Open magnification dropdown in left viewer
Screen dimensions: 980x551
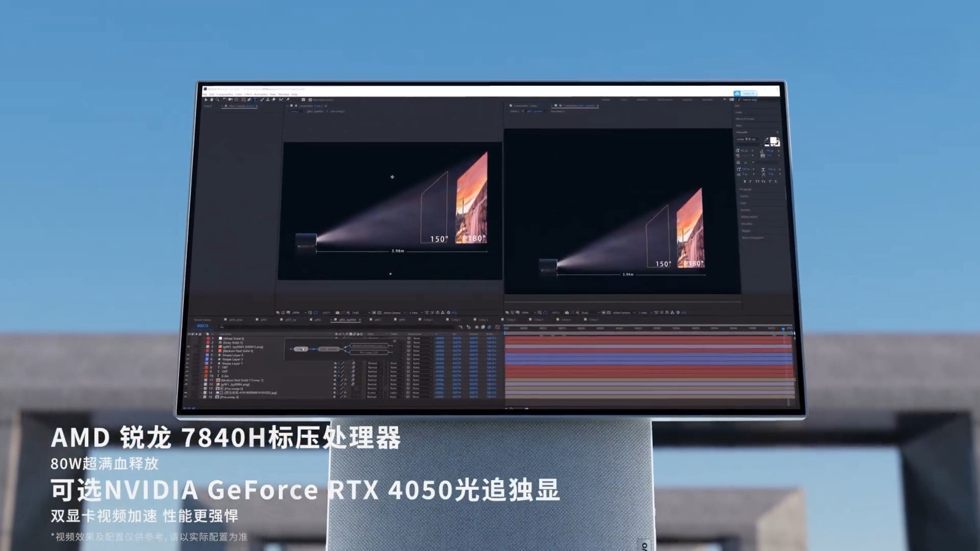(x=298, y=313)
